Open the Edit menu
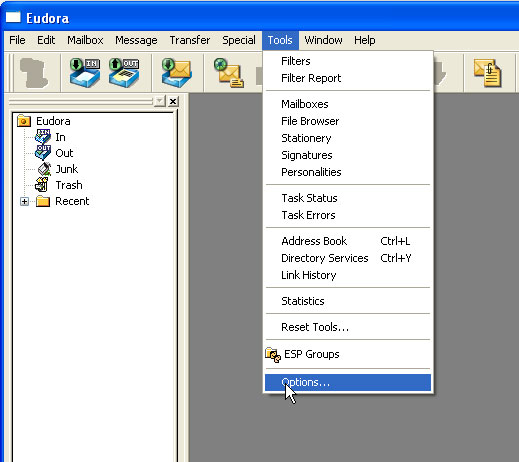The image size is (519, 462). click(46, 40)
